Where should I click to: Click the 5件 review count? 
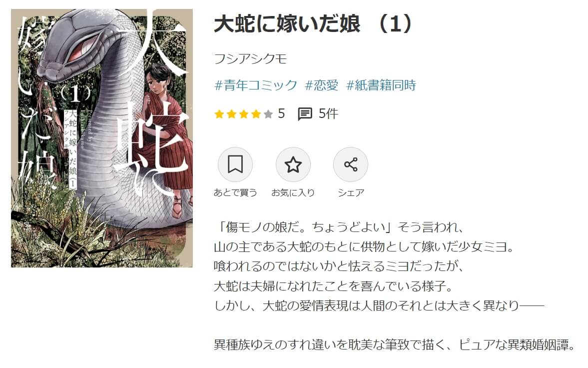pyautogui.click(x=328, y=113)
